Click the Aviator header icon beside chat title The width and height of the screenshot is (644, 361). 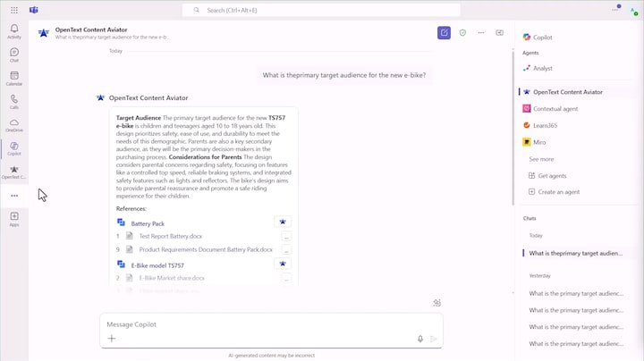point(43,33)
